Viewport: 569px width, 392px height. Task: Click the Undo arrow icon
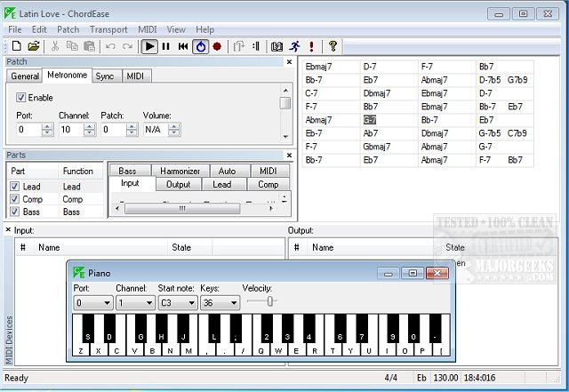point(110,46)
